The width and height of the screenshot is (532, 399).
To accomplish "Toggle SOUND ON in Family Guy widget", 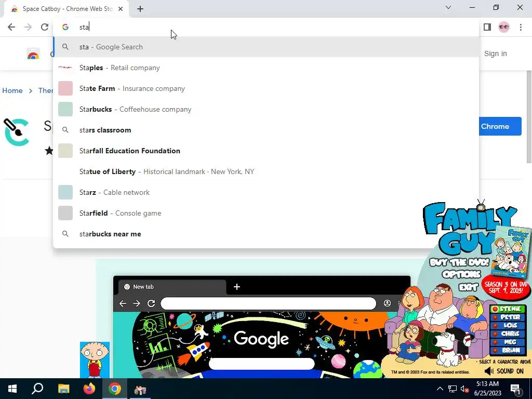I will pyautogui.click(x=503, y=371).
